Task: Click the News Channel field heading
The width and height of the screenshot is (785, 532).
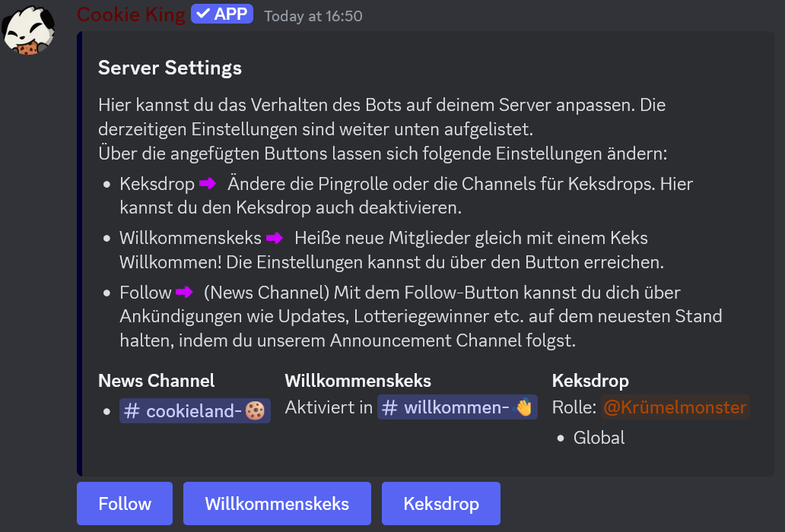Action: pos(157,381)
